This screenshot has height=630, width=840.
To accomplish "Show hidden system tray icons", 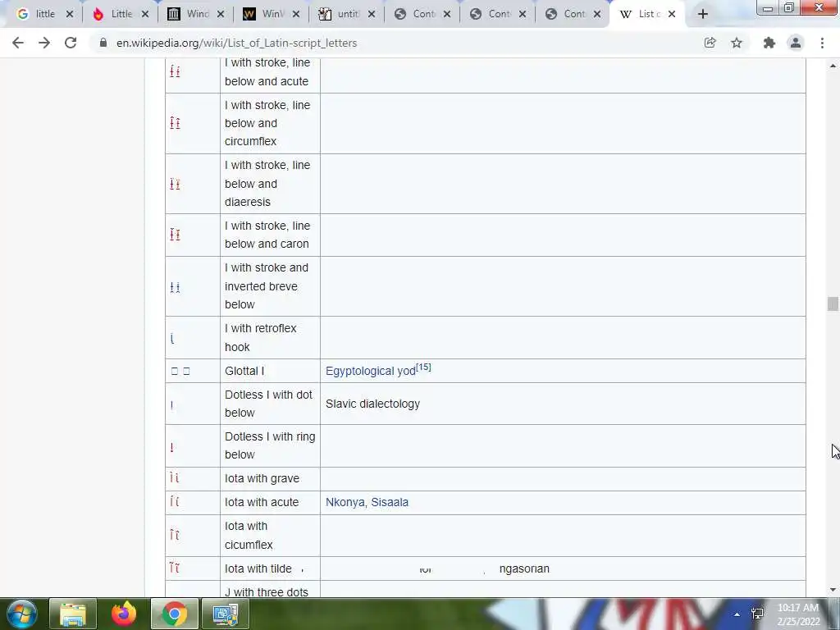I will click(737, 614).
